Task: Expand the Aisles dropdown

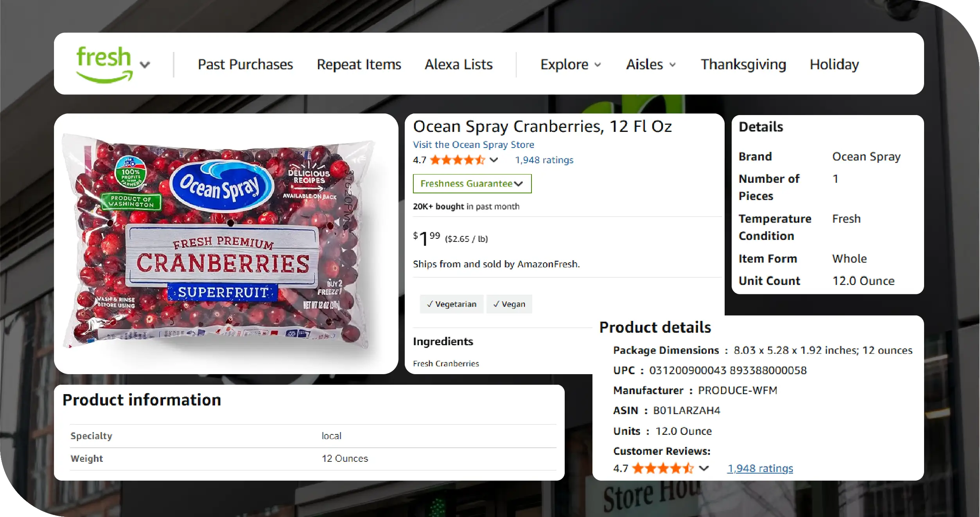Action: click(x=651, y=65)
